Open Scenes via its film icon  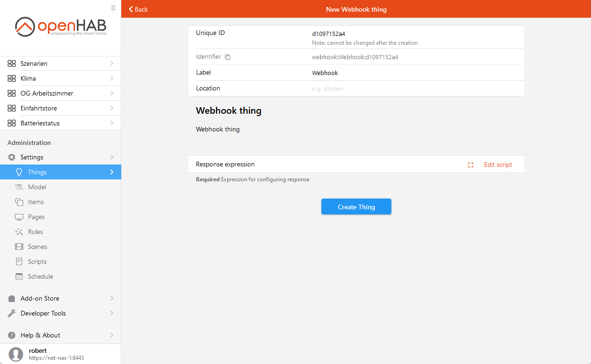pyautogui.click(x=19, y=247)
